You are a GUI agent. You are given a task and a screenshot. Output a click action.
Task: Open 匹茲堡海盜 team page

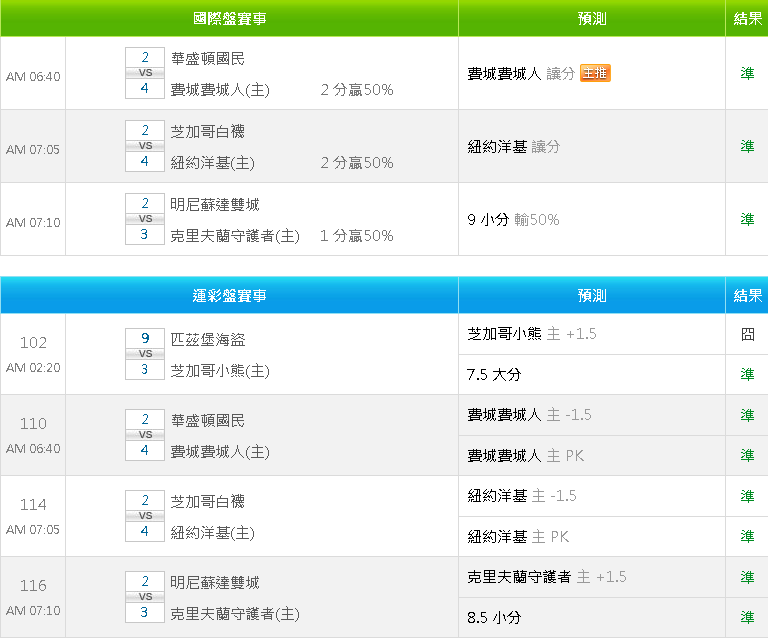point(208,339)
